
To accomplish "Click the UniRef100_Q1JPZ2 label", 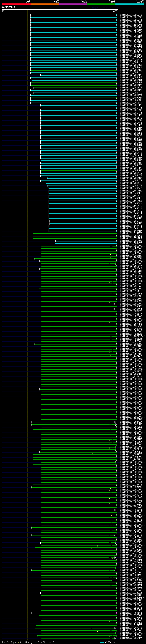I will click(x=131, y=233).
